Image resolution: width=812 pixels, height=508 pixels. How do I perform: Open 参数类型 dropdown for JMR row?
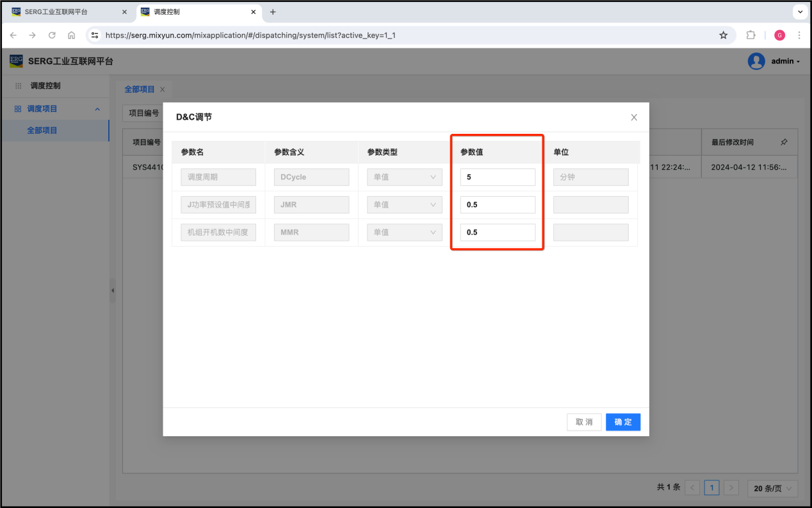point(404,205)
